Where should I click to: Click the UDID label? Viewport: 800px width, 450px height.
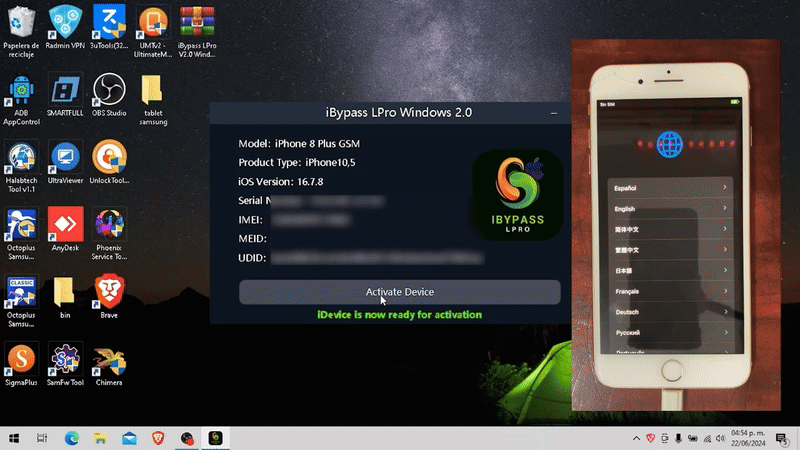click(x=252, y=258)
